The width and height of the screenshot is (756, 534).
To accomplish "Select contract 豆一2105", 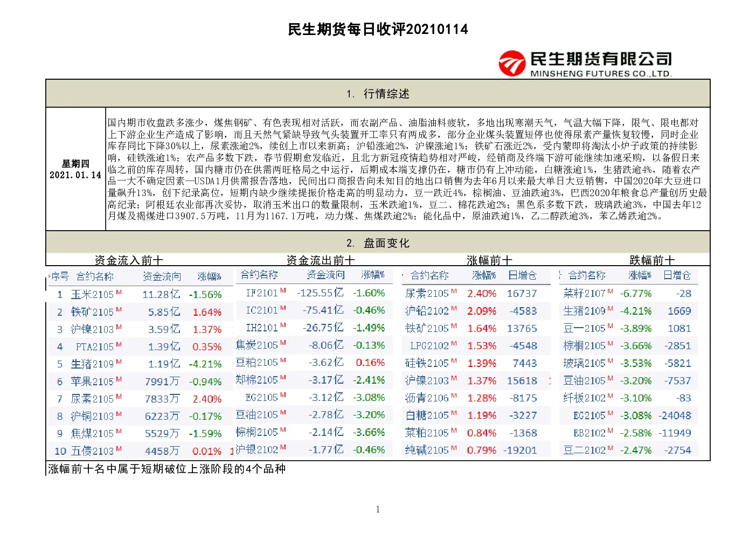I will tap(585, 329).
